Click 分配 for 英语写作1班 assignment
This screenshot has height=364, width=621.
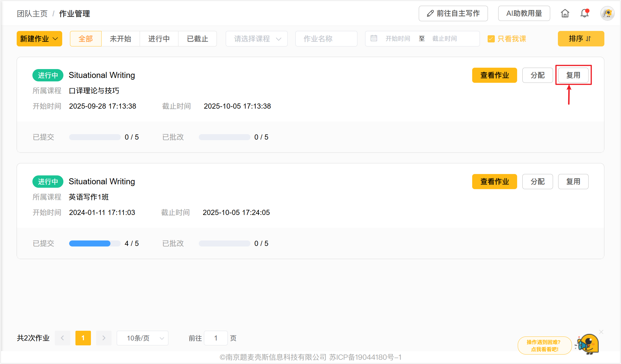[x=537, y=182]
